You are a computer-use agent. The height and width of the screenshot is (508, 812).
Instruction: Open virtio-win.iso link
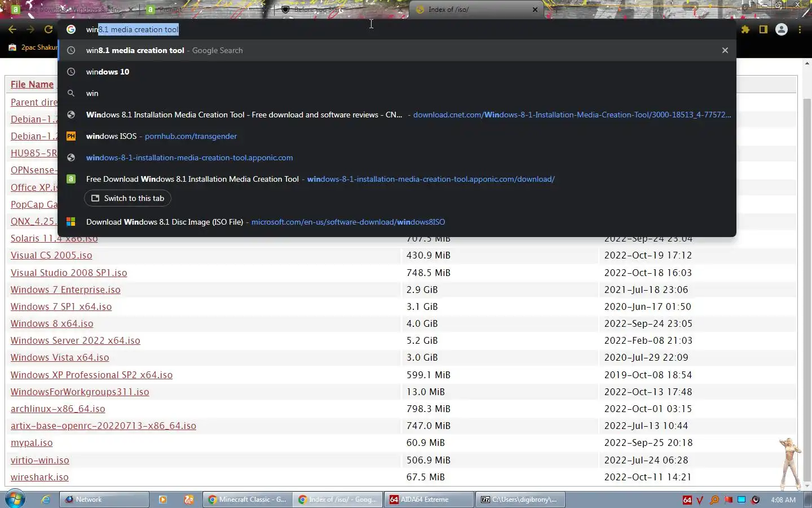click(x=39, y=460)
